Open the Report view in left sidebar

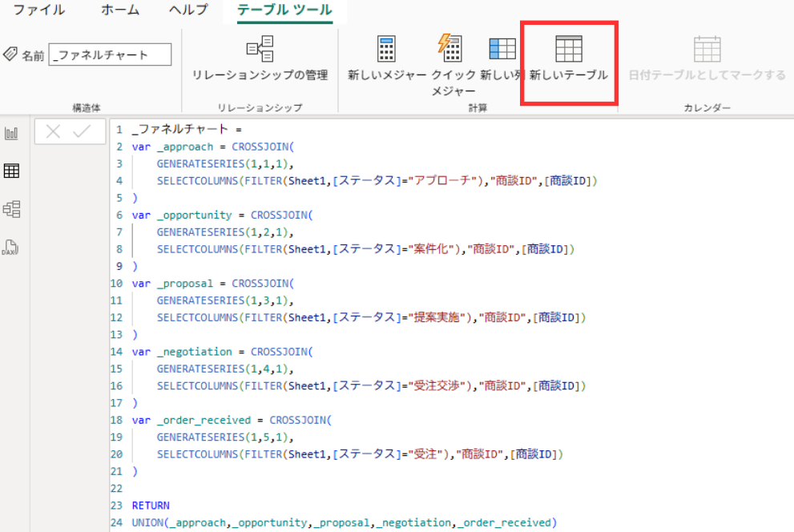[11, 133]
